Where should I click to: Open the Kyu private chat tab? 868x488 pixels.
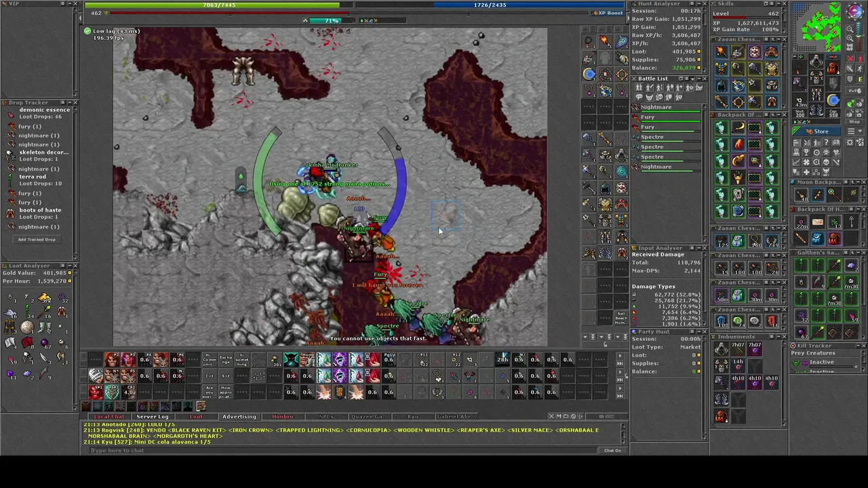point(413,416)
